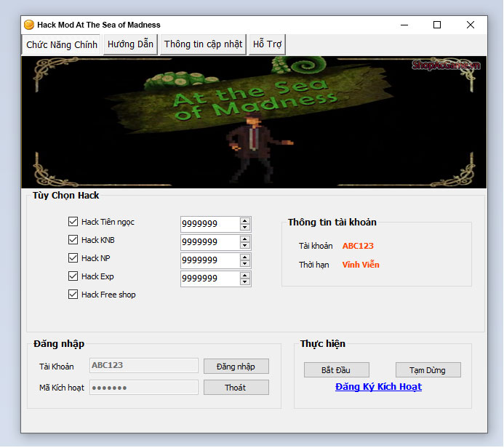Uncheck the Hack Tiên ngọc checkbox
504x448 pixels.
click(73, 222)
